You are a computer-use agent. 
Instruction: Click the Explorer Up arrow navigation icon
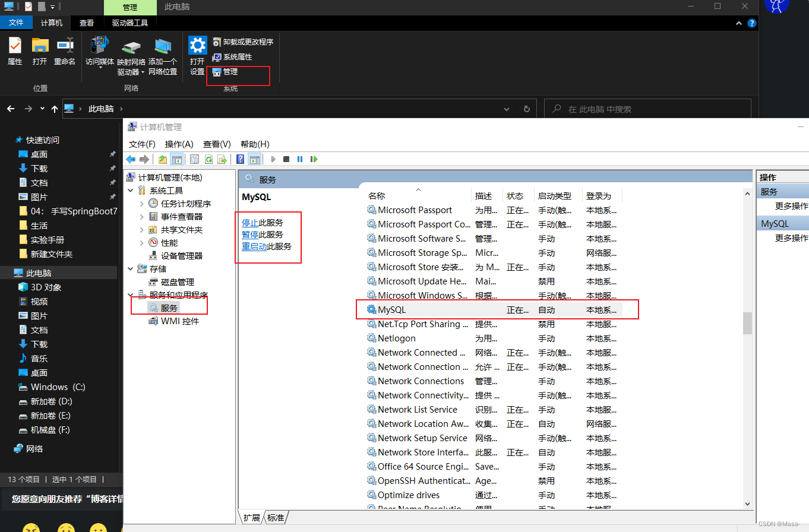pos(55,109)
